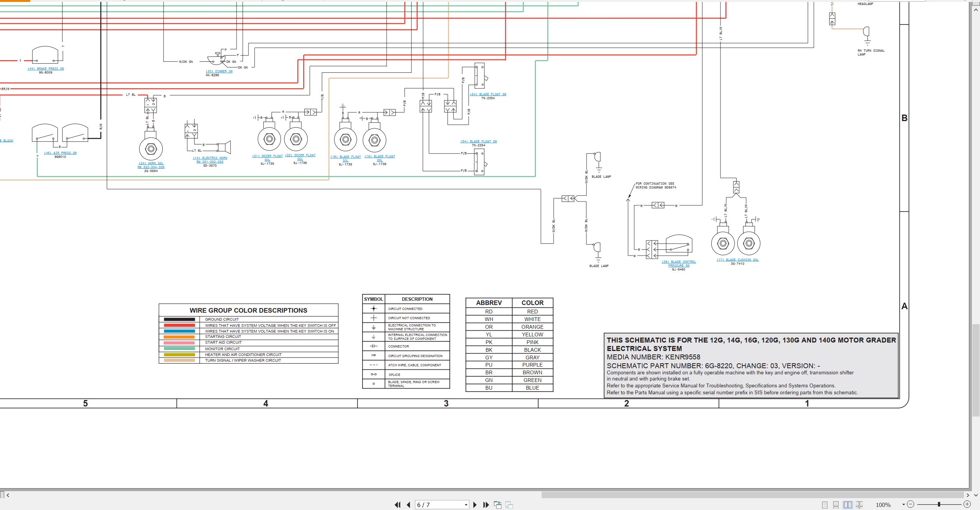Toggle the two-page facing view
This screenshot has width=980, height=510.
[x=848, y=505]
